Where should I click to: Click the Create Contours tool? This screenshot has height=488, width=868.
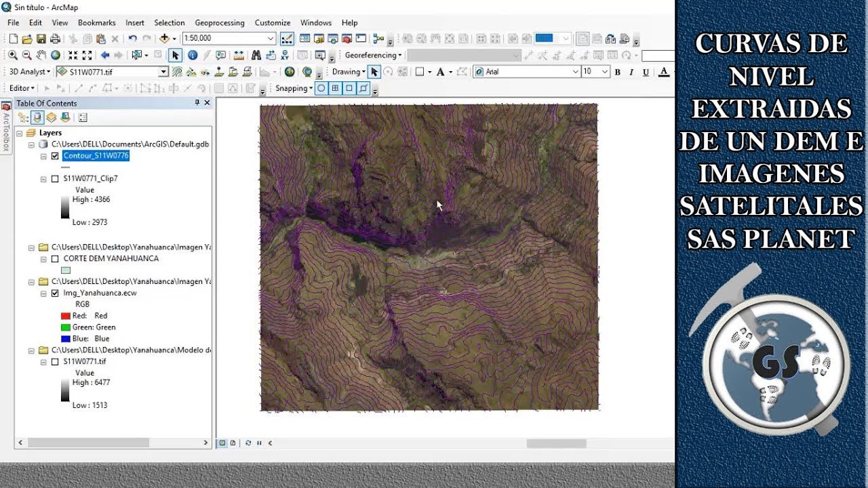[x=177, y=71]
